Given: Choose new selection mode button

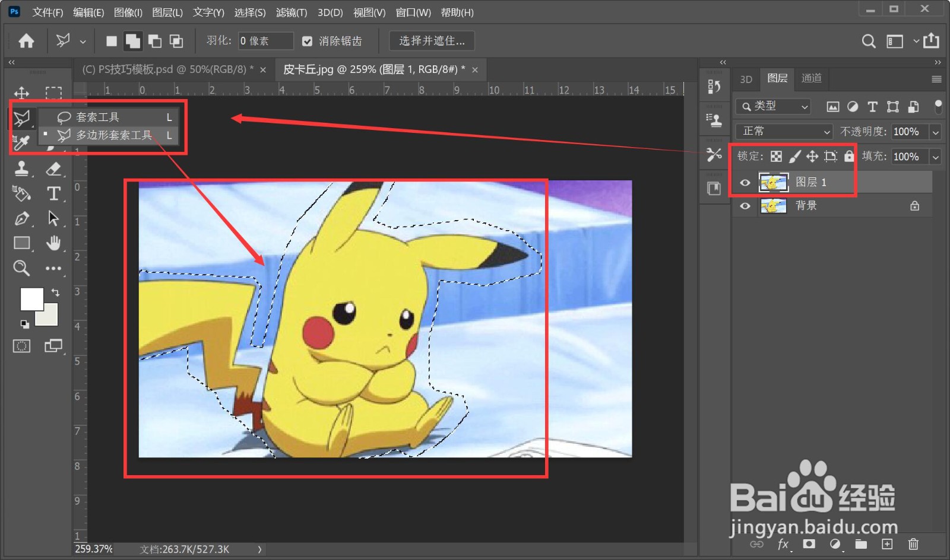Looking at the screenshot, I should coord(111,41).
